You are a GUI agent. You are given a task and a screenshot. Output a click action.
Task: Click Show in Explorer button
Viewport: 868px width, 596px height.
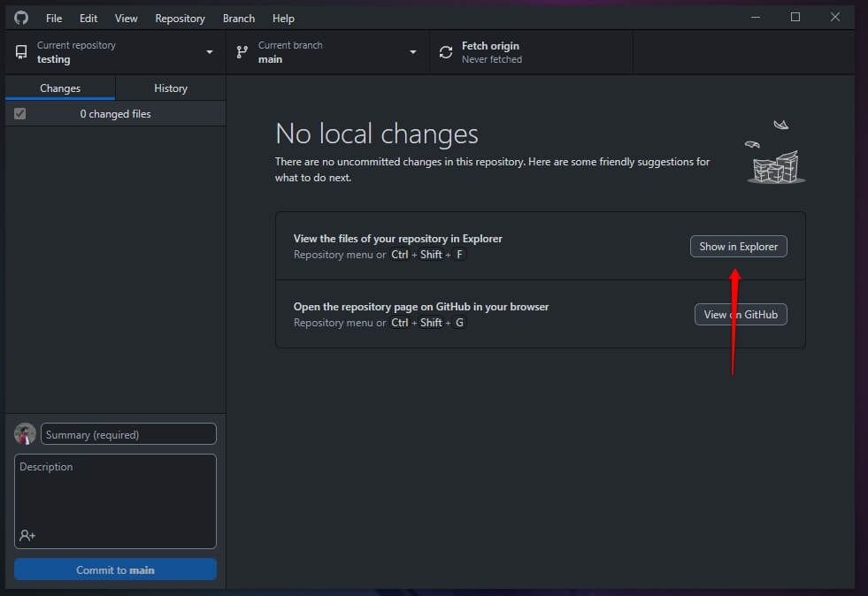(x=738, y=246)
